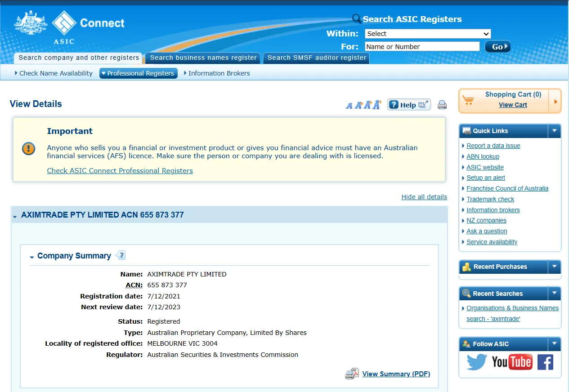Open ASIC website link

tap(485, 167)
